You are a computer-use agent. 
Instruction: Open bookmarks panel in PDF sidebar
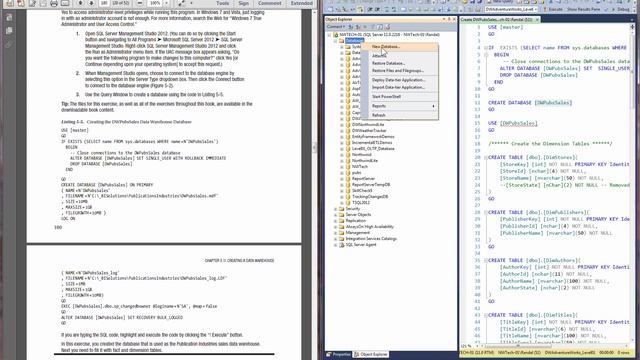(9, 31)
